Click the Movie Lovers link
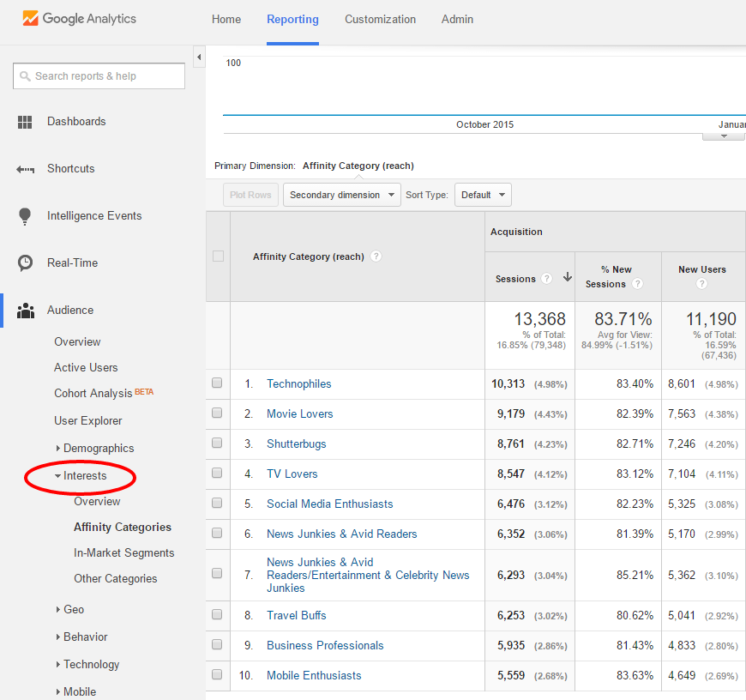This screenshot has width=746, height=700. tap(300, 414)
